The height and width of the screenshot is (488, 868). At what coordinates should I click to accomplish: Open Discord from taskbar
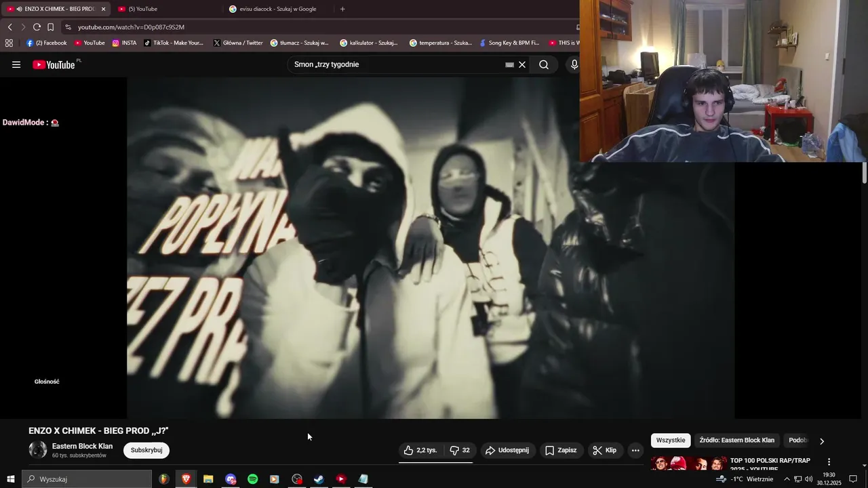[231, 479]
